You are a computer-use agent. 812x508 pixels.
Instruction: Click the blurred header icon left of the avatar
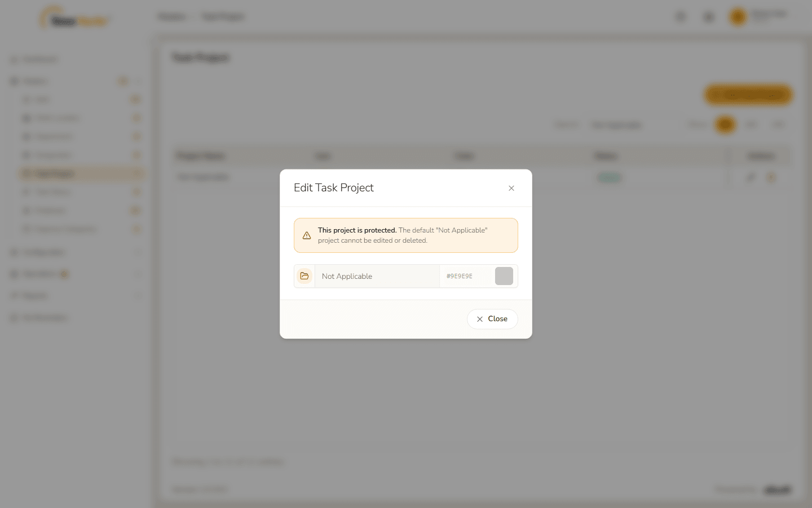(x=709, y=17)
